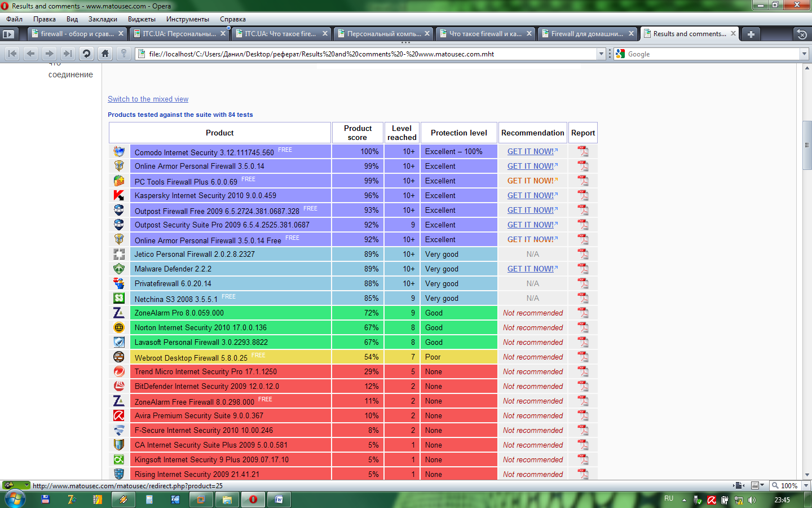Open the closed tabs trash icon
Image resolution: width=812 pixels, height=508 pixels.
802,34
